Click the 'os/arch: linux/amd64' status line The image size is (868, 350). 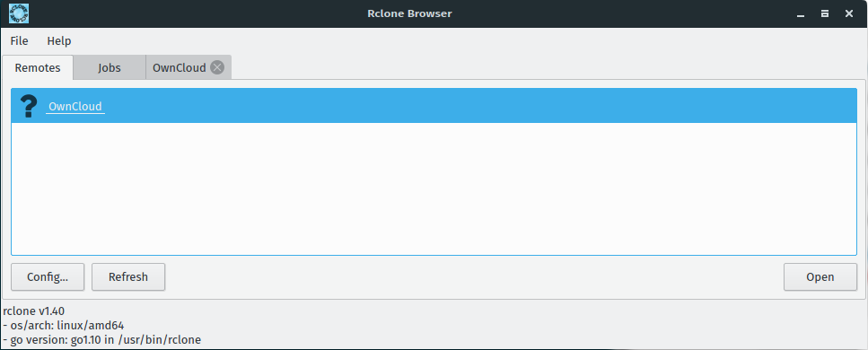pyautogui.click(x=63, y=326)
